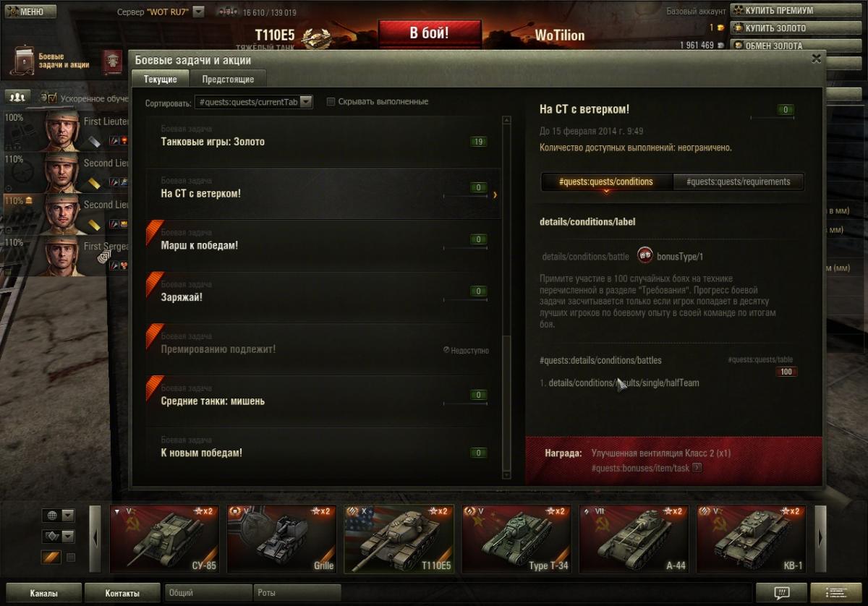Open the Сортировать dropdown
The image size is (868, 606).
[x=253, y=103]
